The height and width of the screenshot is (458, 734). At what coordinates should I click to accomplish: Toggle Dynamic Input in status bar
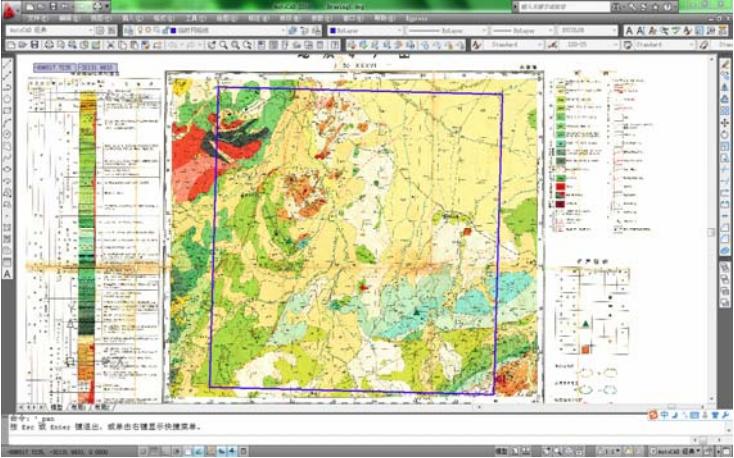point(222,451)
